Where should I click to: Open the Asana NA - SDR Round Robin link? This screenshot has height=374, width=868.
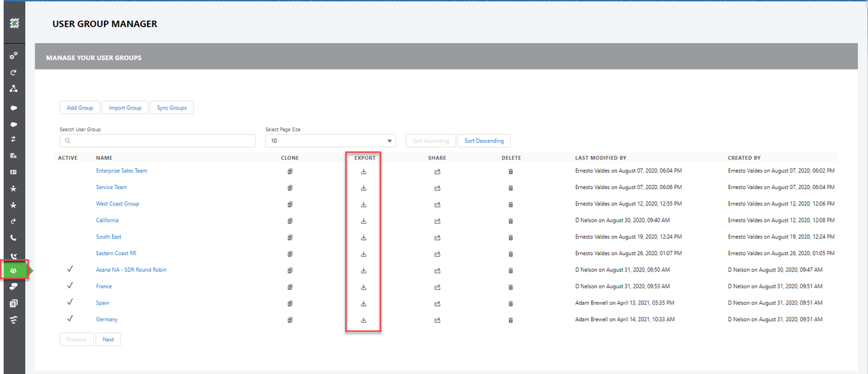click(x=131, y=270)
